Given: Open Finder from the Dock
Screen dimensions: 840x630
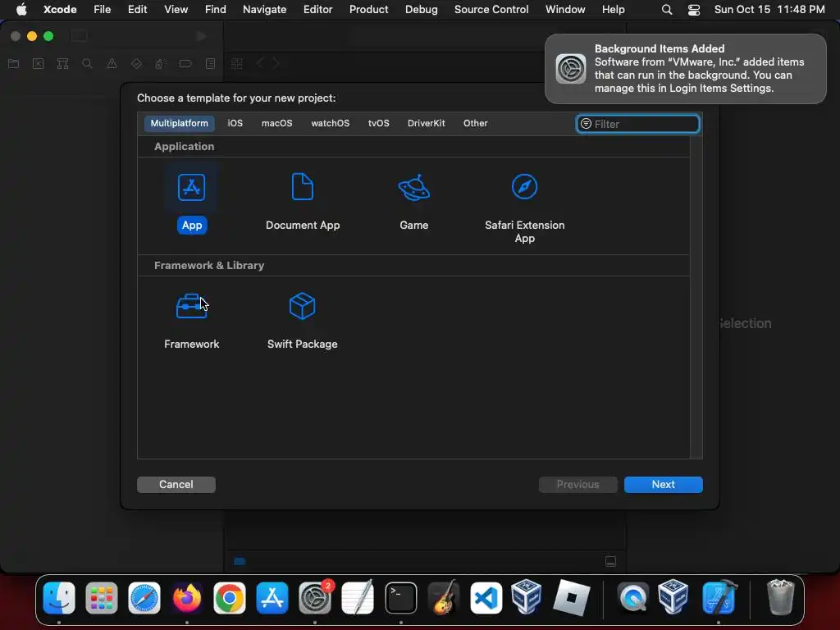Looking at the screenshot, I should [x=59, y=597].
